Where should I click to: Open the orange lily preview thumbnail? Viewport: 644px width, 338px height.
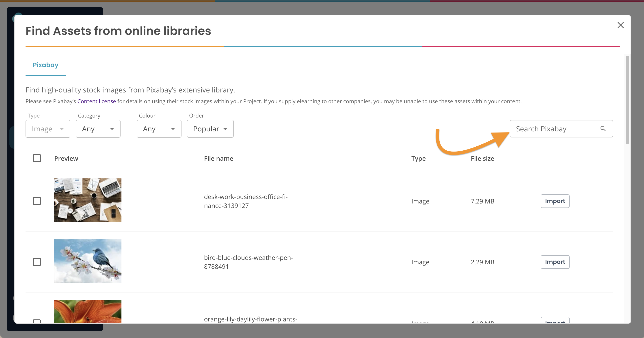point(88,312)
